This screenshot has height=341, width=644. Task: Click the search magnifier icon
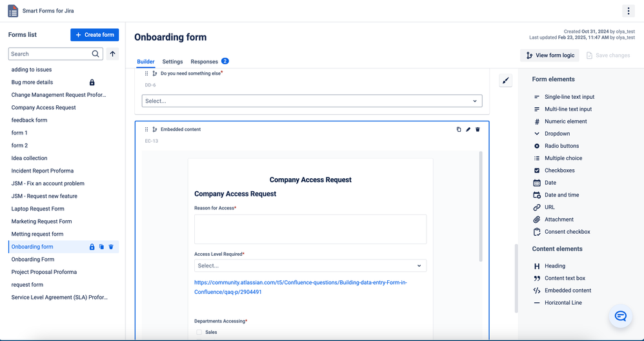click(x=96, y=54)
